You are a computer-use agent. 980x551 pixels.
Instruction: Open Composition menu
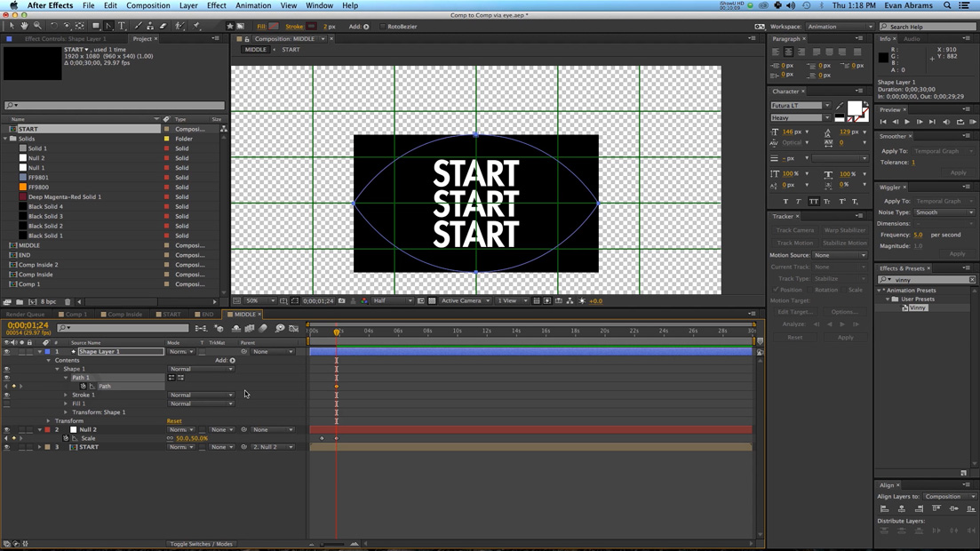[x=148, y=5]
